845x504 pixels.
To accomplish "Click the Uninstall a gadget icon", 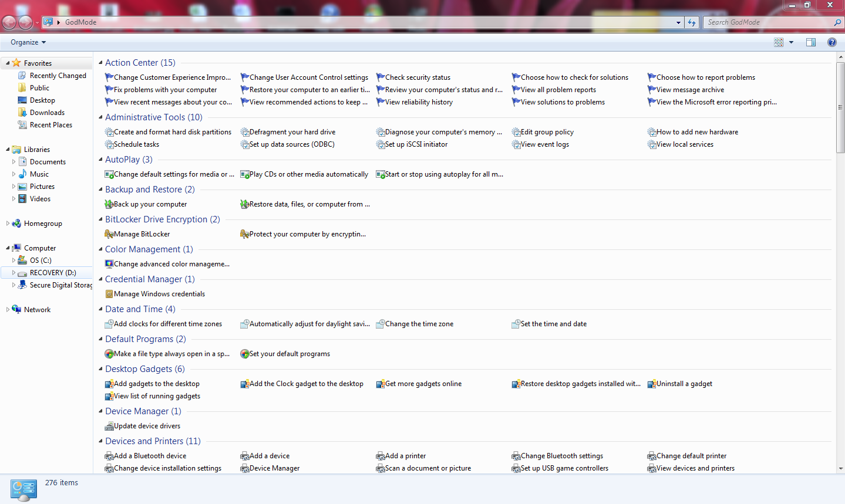I will [x=651, y=384].
